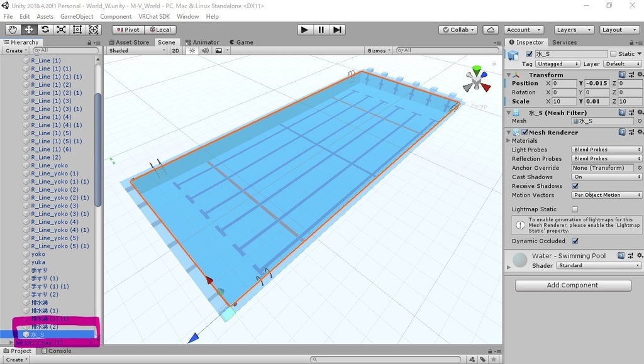644x364 pixels.
Task: Open the Cast Shadows dropdown
Action: (x=606, y=177)
